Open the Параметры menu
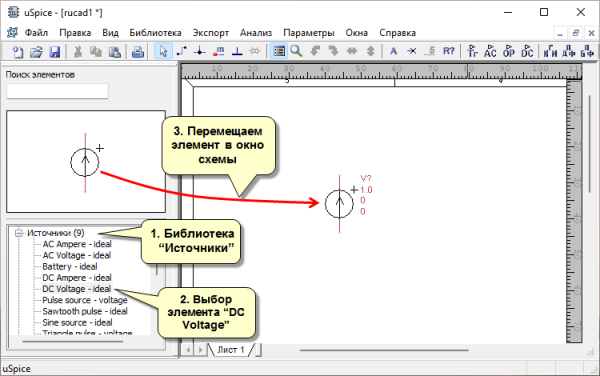 (x=309, y=33)
